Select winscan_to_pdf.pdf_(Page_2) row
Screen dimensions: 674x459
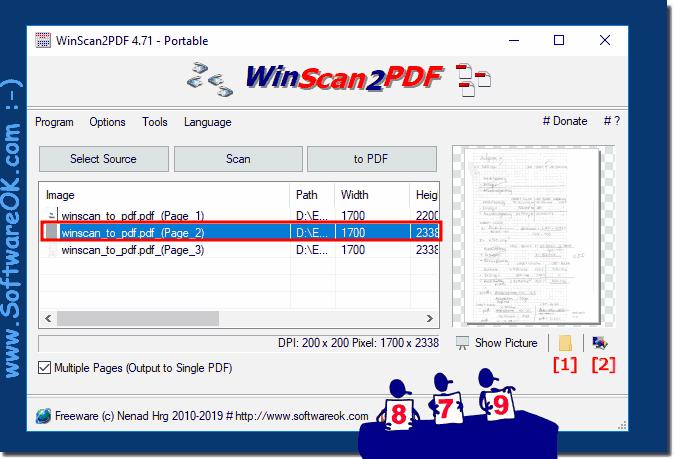pos(239,233)
